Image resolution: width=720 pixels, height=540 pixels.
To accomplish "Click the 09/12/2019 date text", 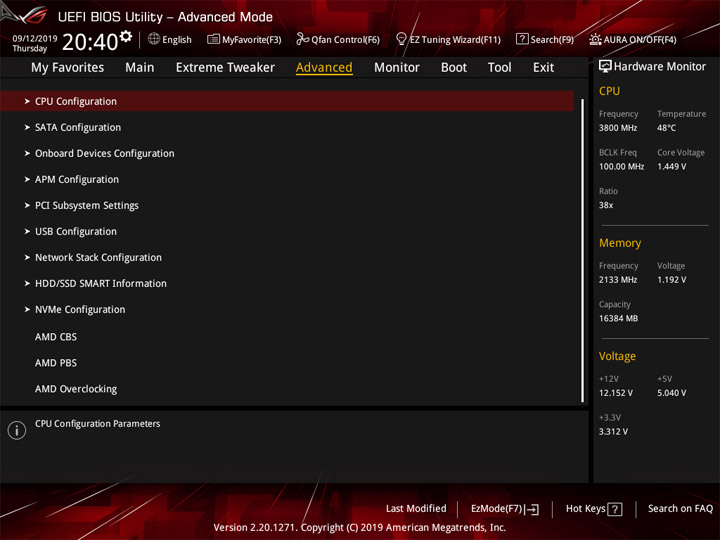I will [x=35, y=39].
